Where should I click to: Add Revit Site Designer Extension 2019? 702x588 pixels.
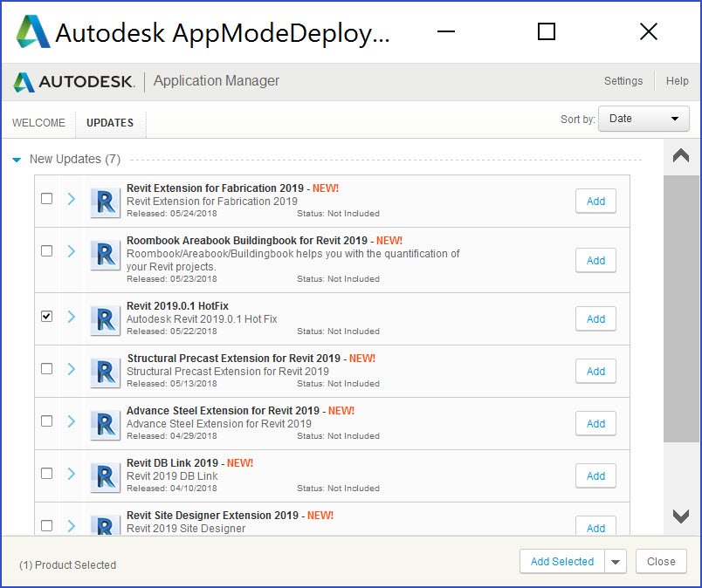595,527
